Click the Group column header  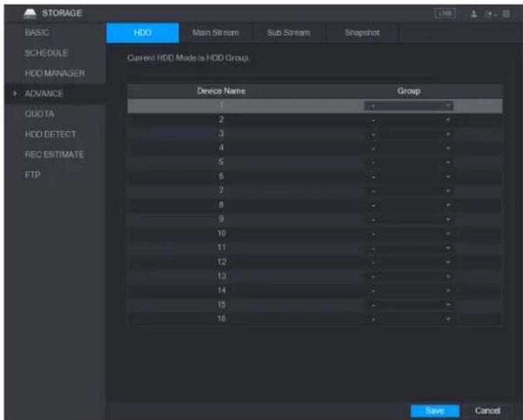tap(409, 91)
